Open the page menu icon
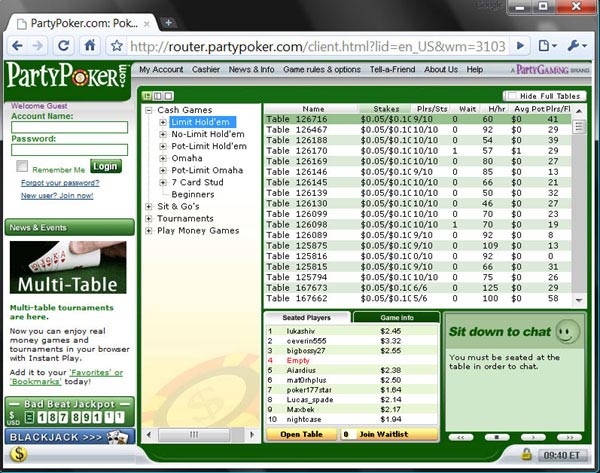The image size is (600, 473). (x=548, y=46)
